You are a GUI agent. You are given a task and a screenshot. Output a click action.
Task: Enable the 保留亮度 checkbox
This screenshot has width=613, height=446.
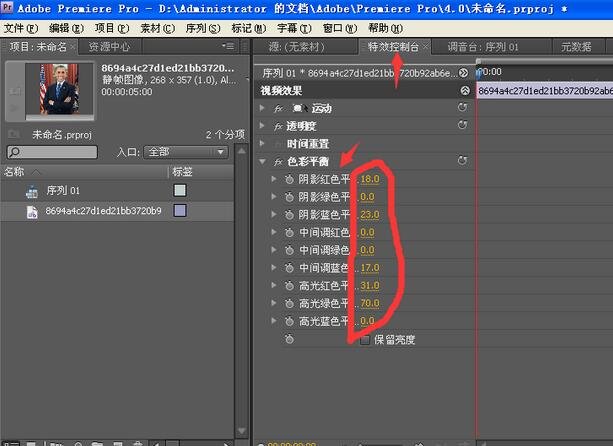(364, 340)
